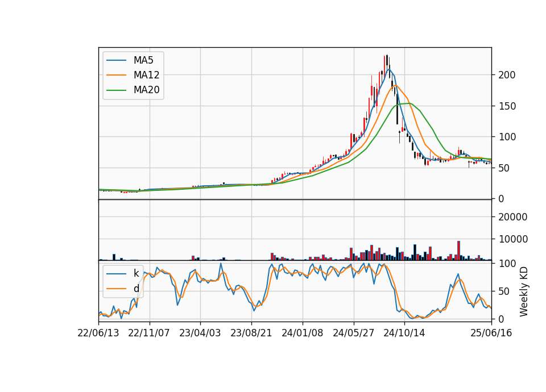Click the blue MA5 legend line sample
Viewport: 546px width, 392px height.
(x=116, y=60)
